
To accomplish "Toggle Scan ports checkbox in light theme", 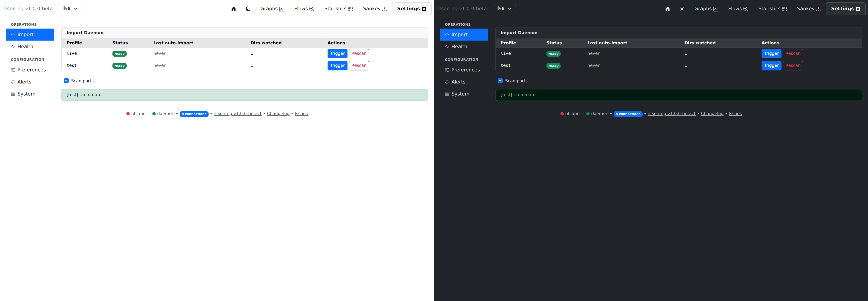I will point(66,81).
